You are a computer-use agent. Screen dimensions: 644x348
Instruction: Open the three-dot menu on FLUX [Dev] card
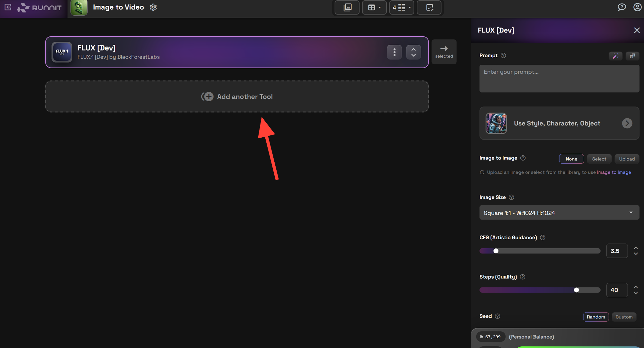394,52
